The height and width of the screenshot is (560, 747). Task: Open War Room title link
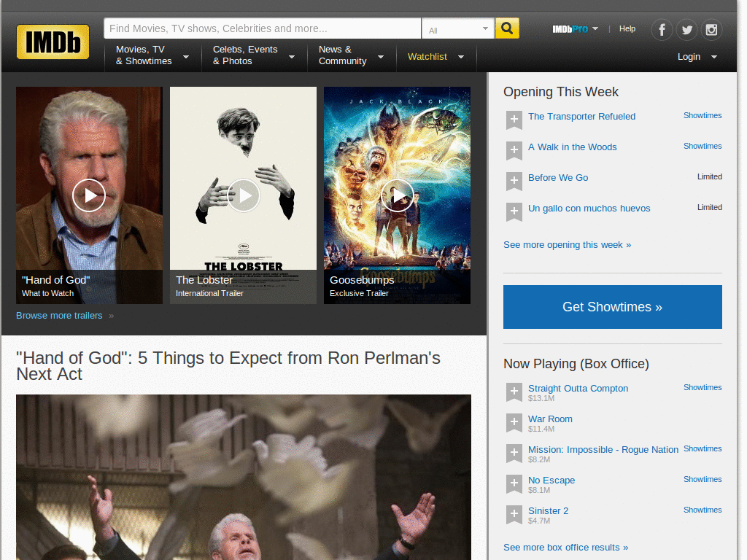550,419
